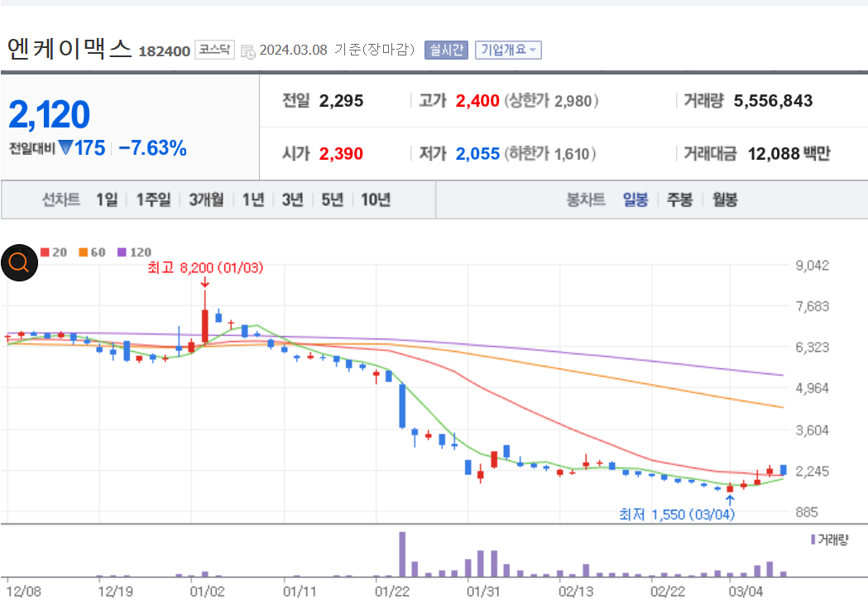Click the 시가 value 2,390

coord(341,153)
